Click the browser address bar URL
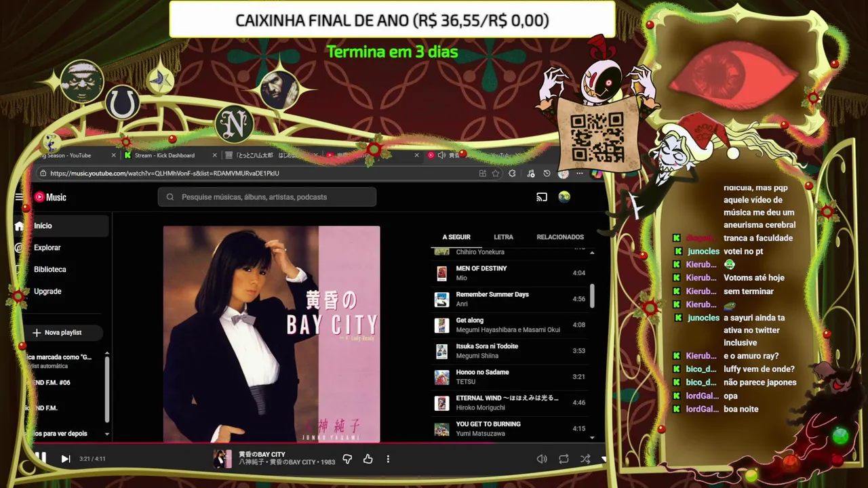This screenshot has width=868, height=488. point(165,174)
